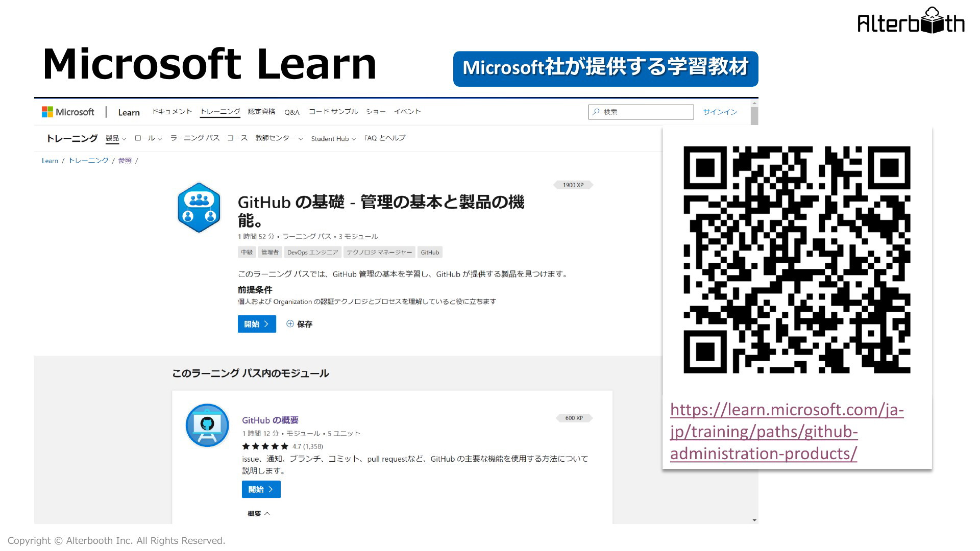This screenshot has height=551, width=980.
Task: Expand the 教師センター dropdown
Action: pyautogui.click(x=279, y=138)
